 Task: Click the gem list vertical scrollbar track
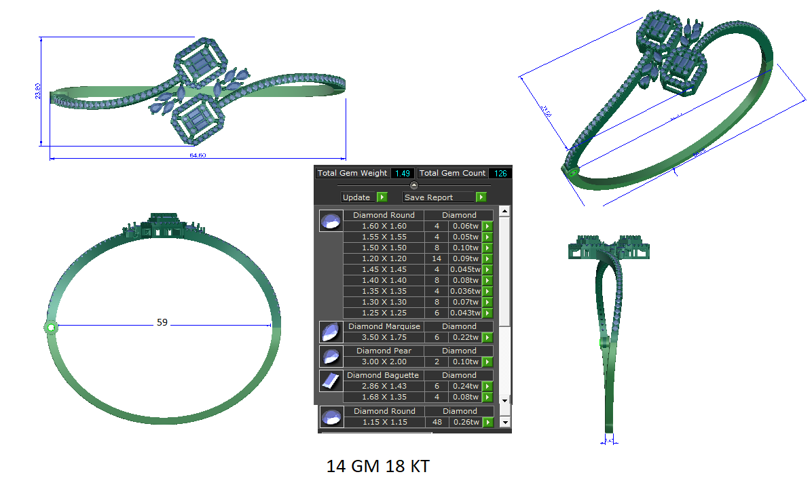tap(505, 307)
